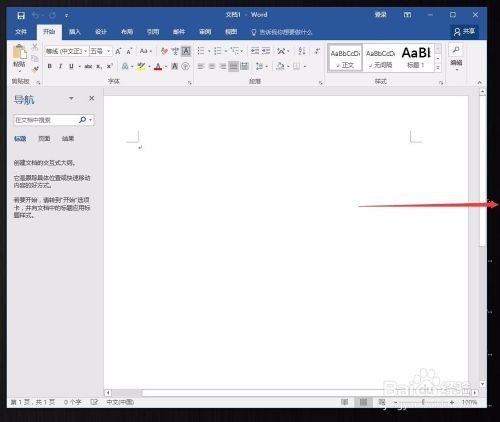500x422 pixels.
Task: Click the Asian Layout icon
Action: pos(281,51)
